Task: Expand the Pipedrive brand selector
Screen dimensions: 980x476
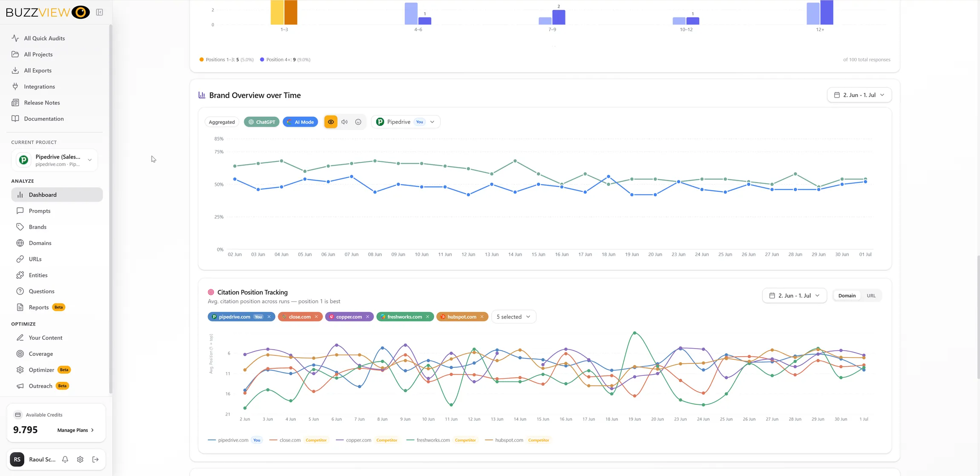Action: [x=406, y=122]
